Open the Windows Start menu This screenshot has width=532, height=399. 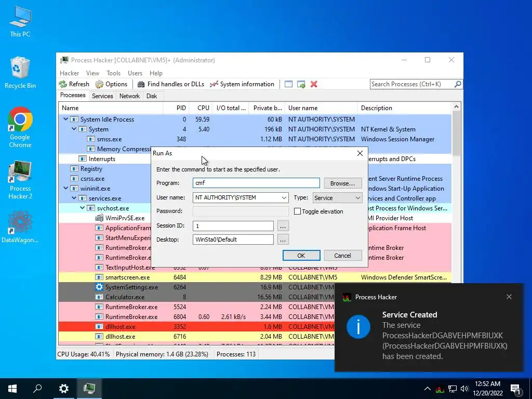(12, 389)
